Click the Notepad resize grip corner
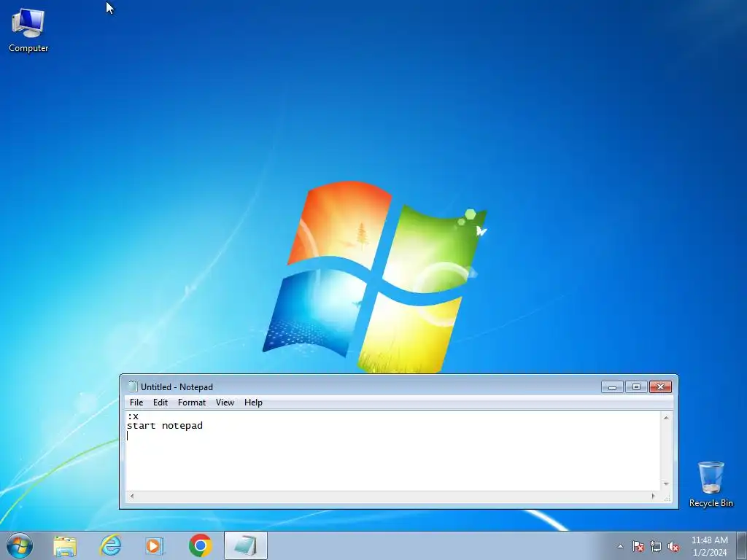 click(x=667, y=497)
